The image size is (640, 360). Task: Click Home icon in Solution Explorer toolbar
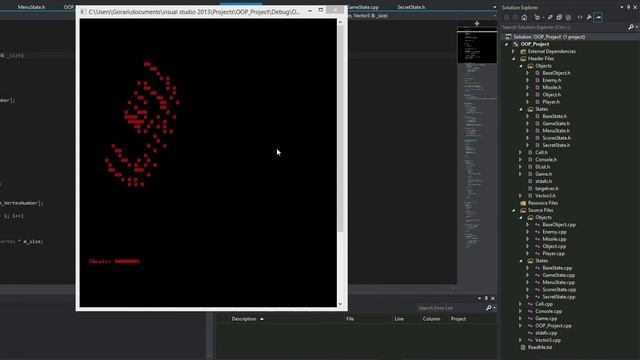pos(524,17)
